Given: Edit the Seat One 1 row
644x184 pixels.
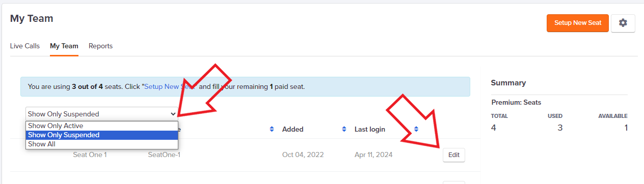Looking at the screenshot, I should click(x=453, y=155).
